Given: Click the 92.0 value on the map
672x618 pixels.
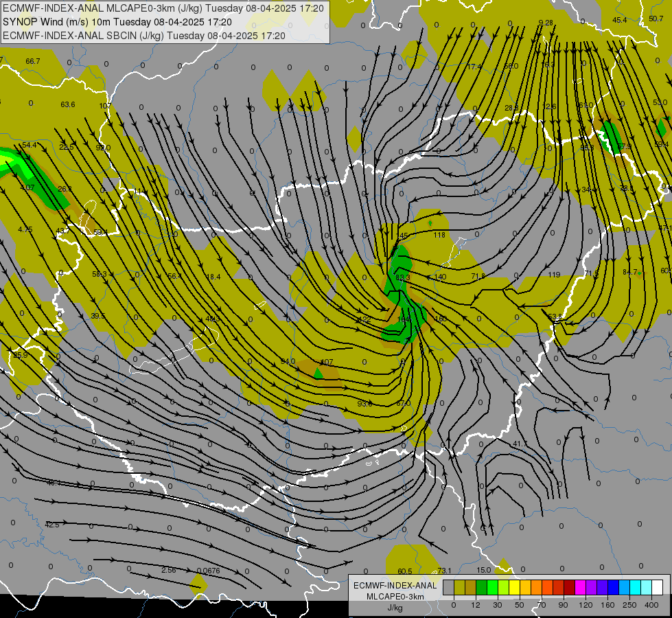Looking at the screenshot, I should pyautogui.click(x=103, y=148).
